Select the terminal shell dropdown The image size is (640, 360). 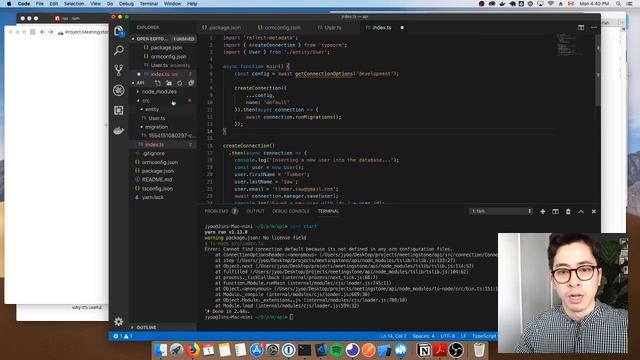pos(501,211)
